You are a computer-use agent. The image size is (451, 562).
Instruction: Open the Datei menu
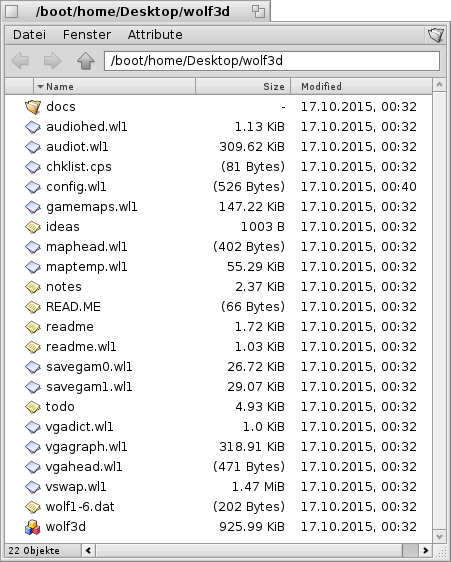29,35
